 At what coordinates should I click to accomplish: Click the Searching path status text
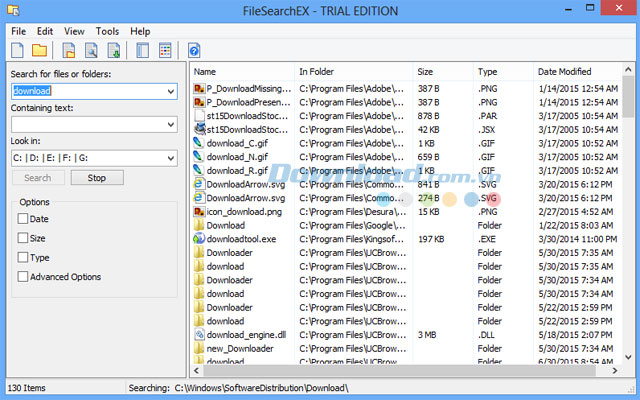[x=238, y=388]
